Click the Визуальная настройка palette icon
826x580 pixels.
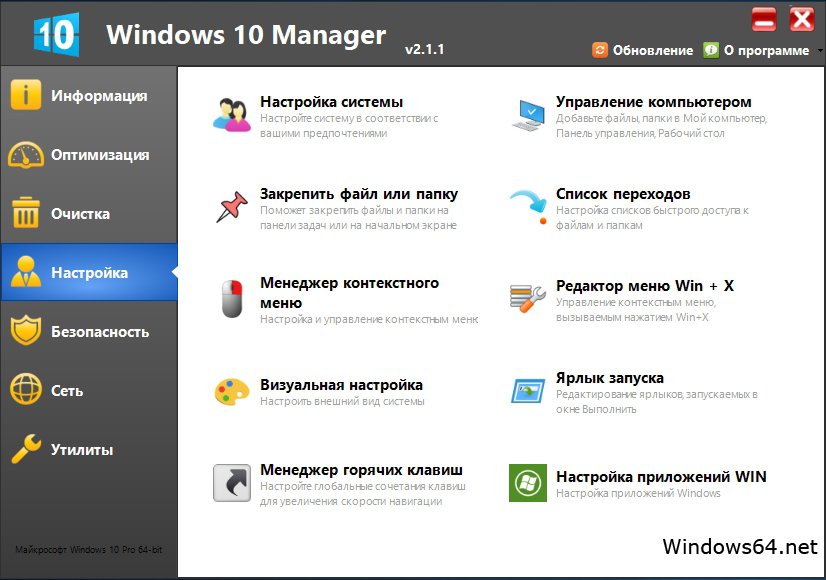click(232, 392)
